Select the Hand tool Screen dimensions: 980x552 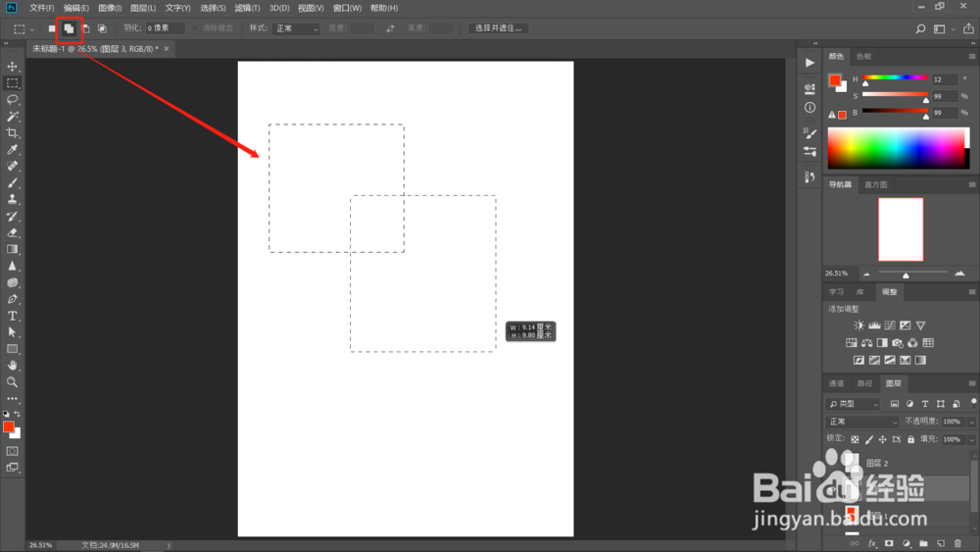pos(12,366)
